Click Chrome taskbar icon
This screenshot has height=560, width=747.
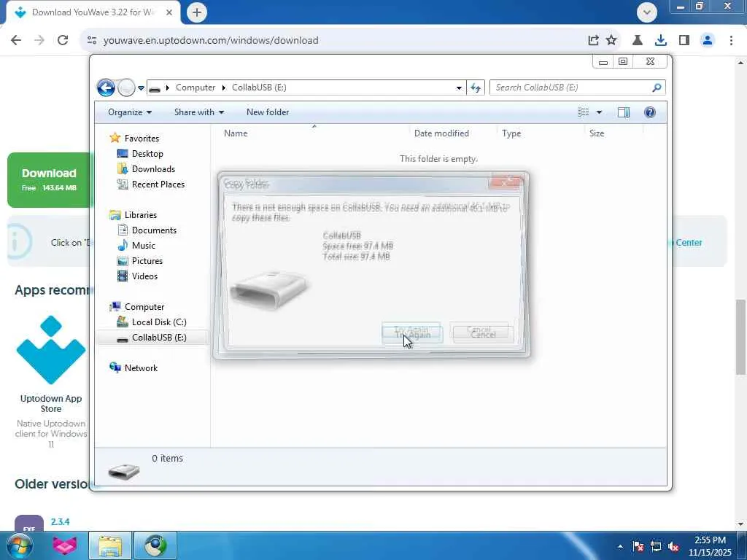coord(155,545)
